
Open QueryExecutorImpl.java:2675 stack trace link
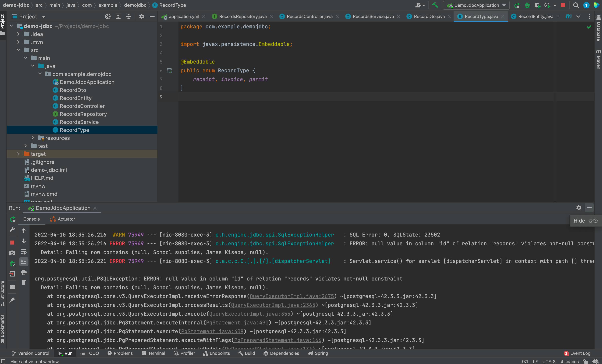point(292,296)
